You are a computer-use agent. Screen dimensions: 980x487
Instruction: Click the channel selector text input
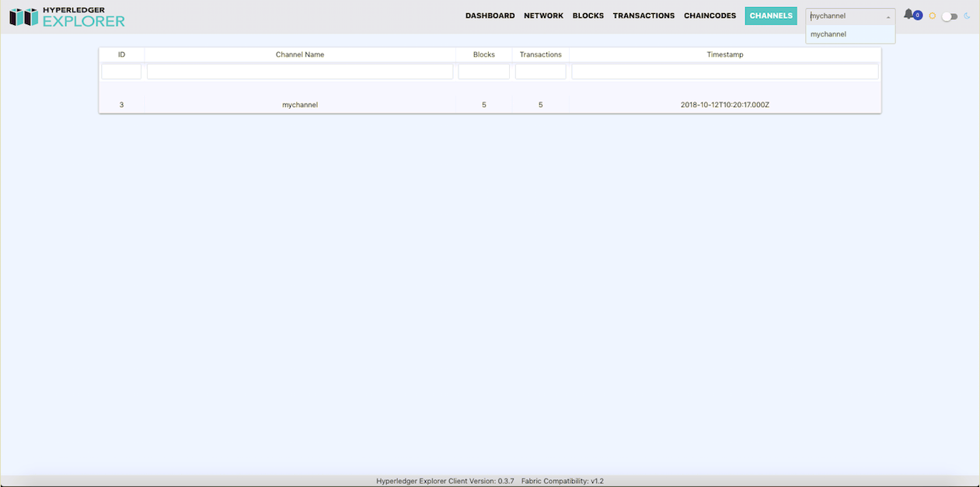pyautogui.click(x=846, y=16)
